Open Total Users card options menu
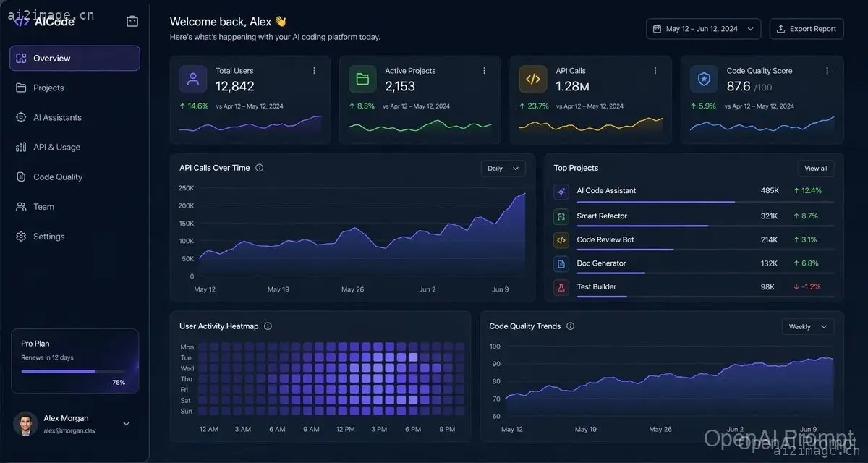Image resolution: width=868 pixels, height=463 pixels. coord(314,71)
